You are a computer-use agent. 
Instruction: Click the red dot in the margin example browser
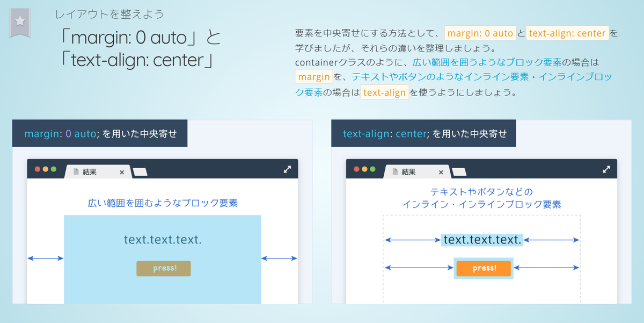pos(38,169)
